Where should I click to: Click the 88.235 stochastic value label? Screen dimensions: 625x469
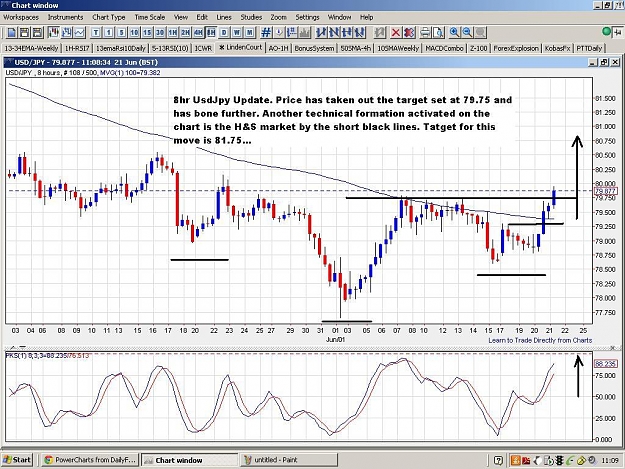(605, 364)
